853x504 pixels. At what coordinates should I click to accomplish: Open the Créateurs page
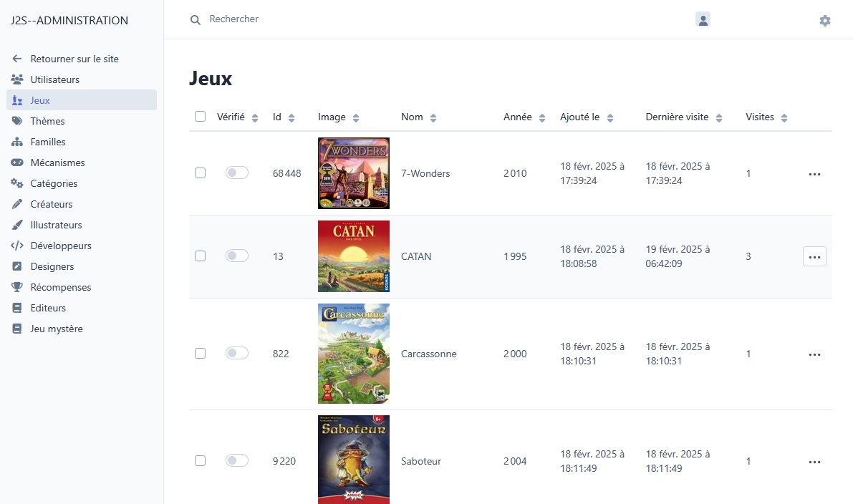click(16, 204)
